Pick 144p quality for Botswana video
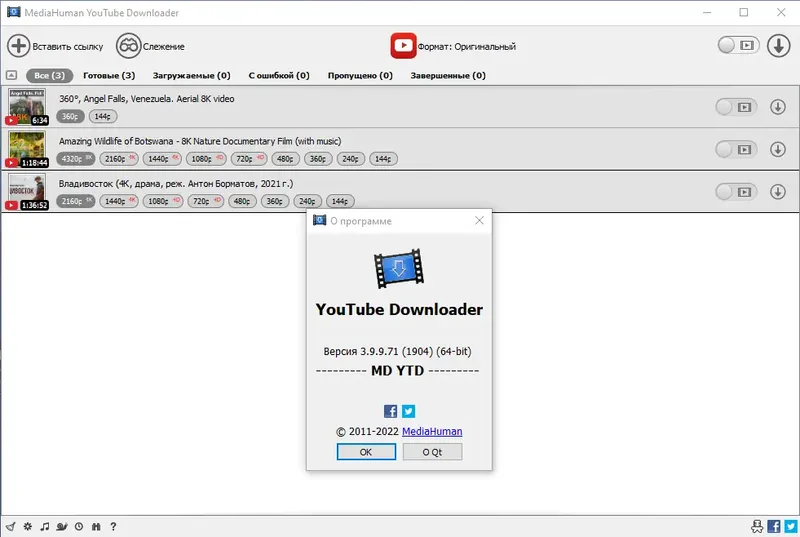The width and height of the screenshot is (800, 537). [x=383, y=159]
